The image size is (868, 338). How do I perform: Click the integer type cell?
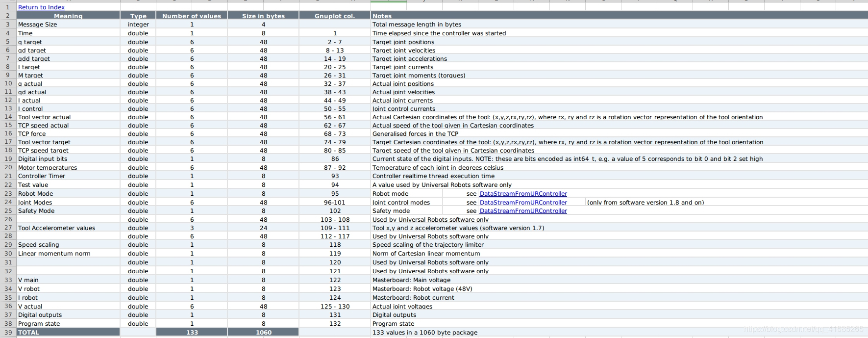(x=138, y=25)
